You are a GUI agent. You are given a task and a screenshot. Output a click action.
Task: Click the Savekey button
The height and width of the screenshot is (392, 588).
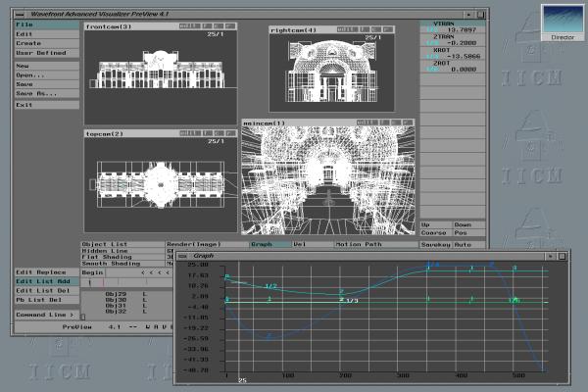coord(436,245)
